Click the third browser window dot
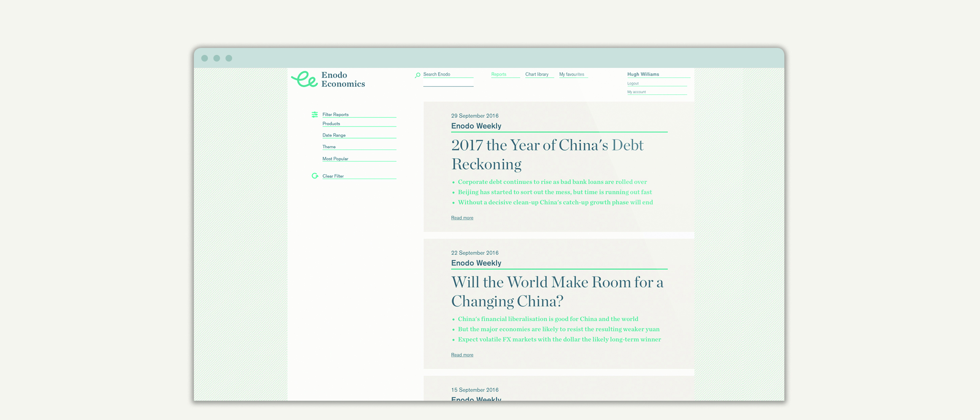 tap(229, 58)
